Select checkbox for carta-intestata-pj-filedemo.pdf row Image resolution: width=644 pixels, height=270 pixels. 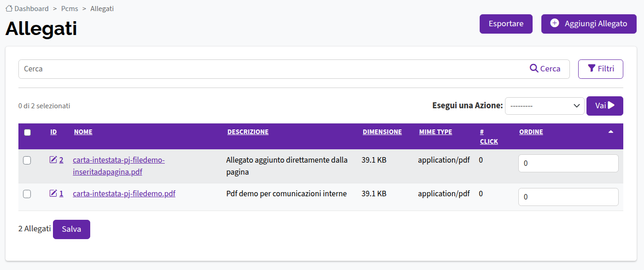coord(27,194)
